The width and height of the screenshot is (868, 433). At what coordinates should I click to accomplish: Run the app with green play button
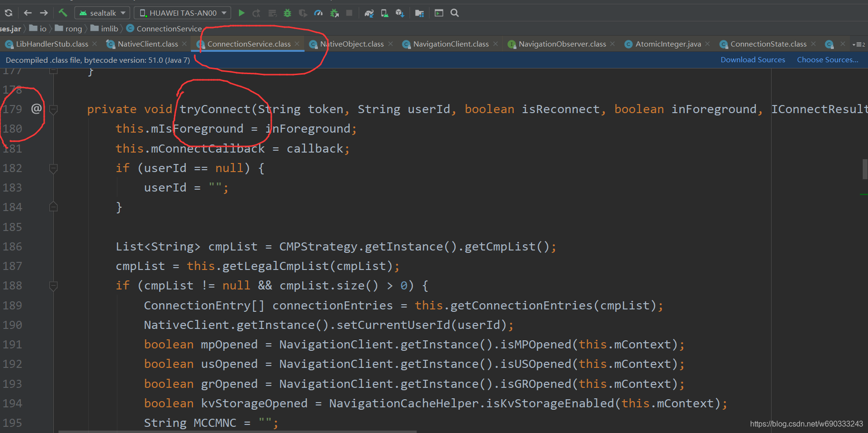241,13
